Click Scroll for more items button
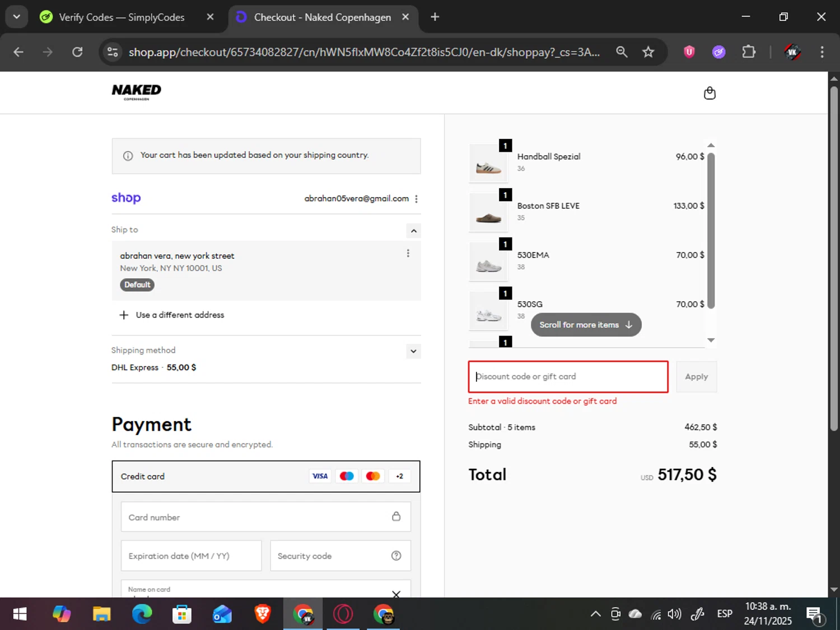This screenshot has height=630, width=840. tap(586, 325)
